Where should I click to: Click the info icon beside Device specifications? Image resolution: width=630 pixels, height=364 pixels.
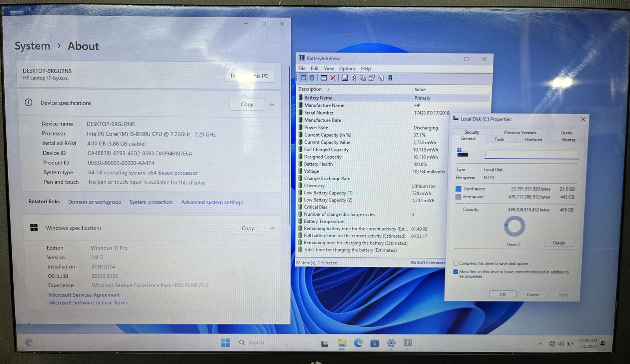click(x=28, y=102)
